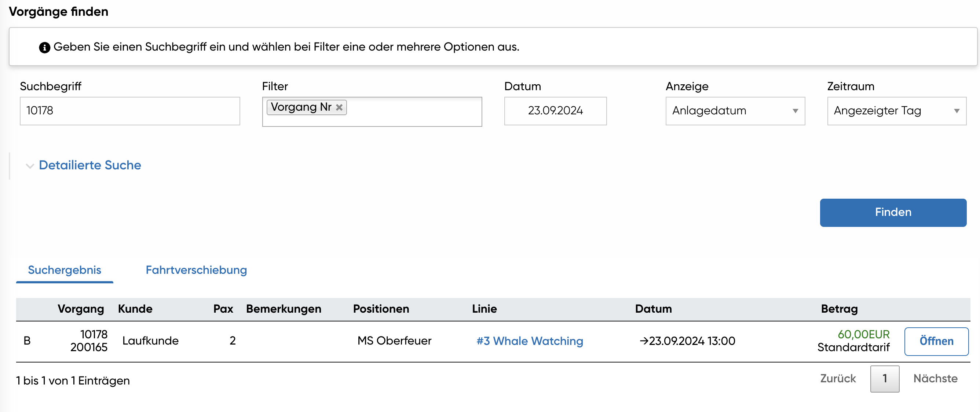This screenshot has height=412, width=980.
Task: Click the Suchbegriff field containing 10178
Action: pos(130,111)
